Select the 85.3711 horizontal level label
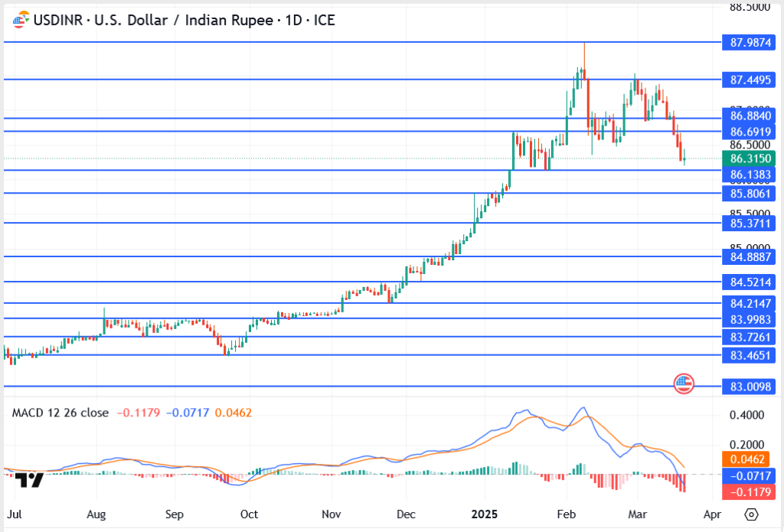Screen dimensions: 784x532 [749, 224]
